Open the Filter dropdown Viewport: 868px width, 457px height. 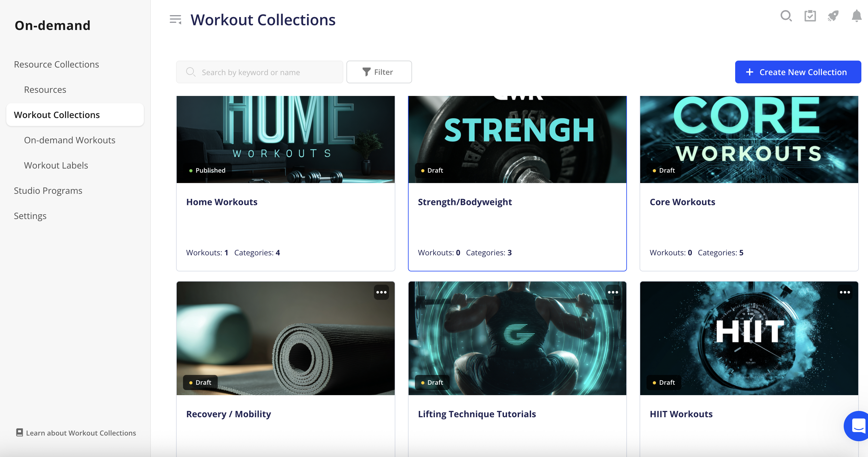pyautogui.click(x=379, y=72)
